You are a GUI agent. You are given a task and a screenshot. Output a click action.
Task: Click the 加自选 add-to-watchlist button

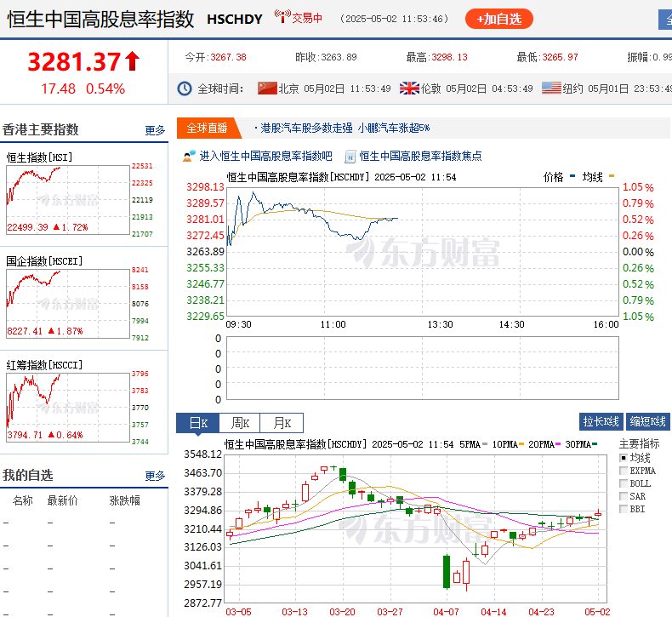click(498, 19)
